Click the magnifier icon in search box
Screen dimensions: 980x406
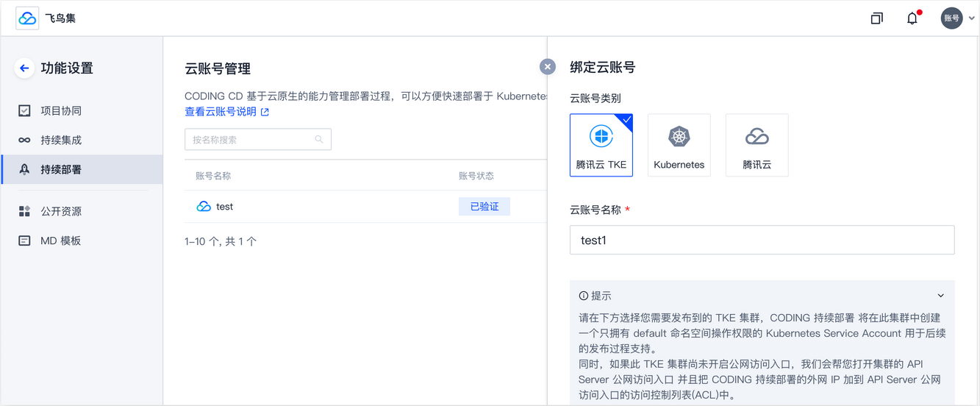click(x=319, y=139)
